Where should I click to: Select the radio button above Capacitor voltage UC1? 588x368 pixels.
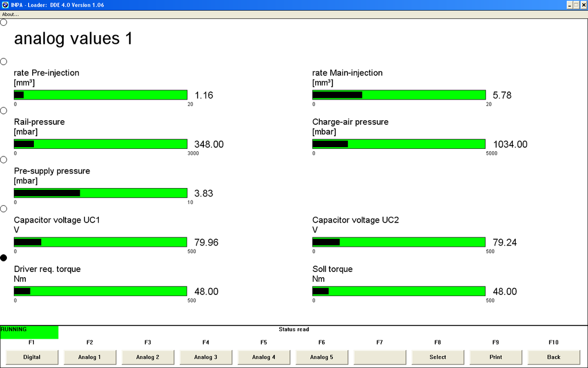pyautogui.click(x=3, y=209)
